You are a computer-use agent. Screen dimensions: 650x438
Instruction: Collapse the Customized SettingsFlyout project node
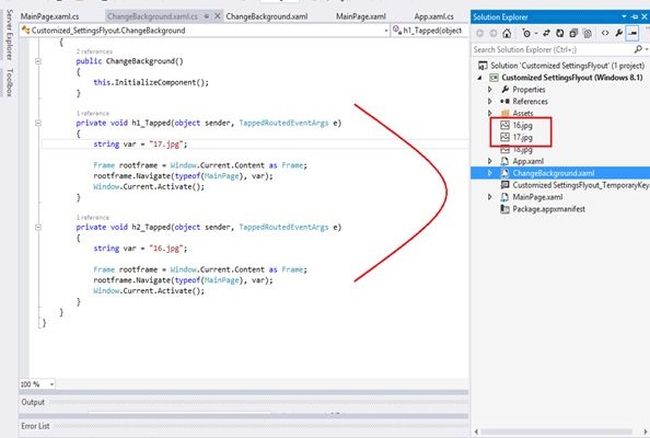[480, 78]
